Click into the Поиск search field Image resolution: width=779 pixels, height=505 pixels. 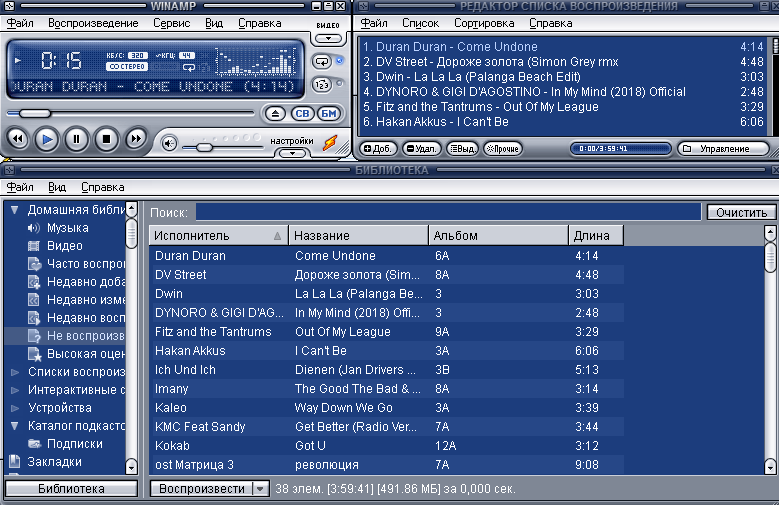click(x=448, y=212)
